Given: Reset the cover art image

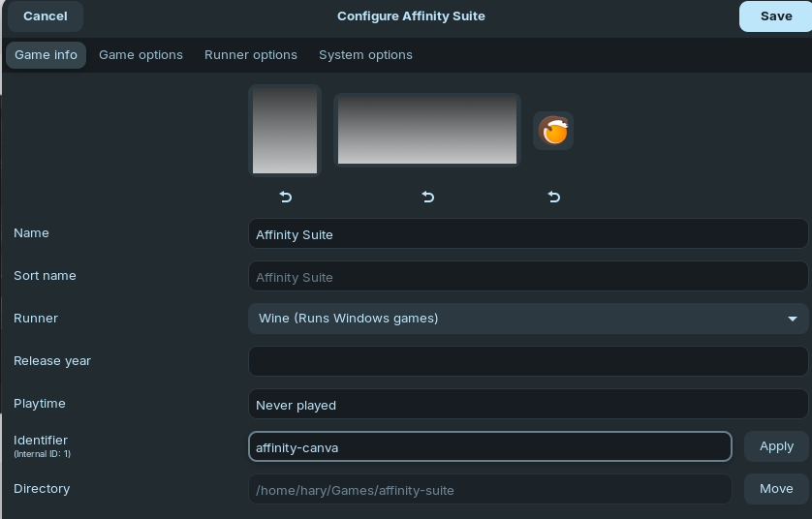Looking at the screenshot, I should tap(286, 197).
